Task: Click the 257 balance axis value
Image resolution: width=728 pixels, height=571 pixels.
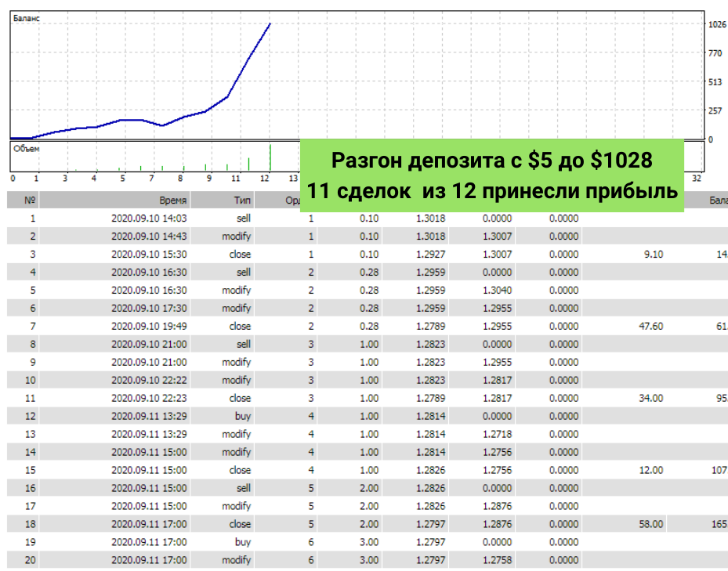Action: pos(715,111)
